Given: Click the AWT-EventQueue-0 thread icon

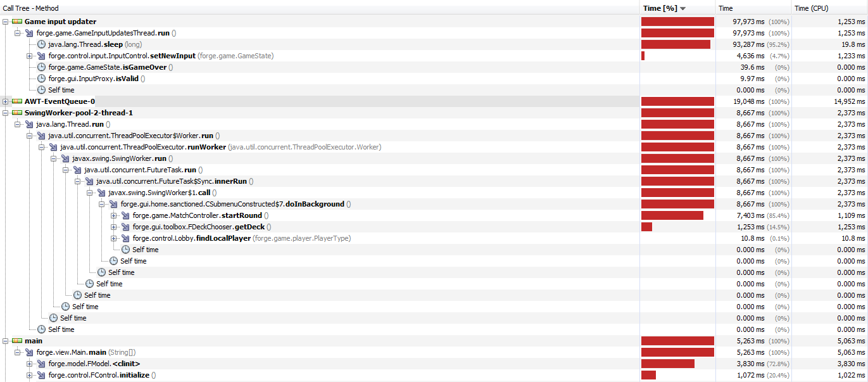Looking at the screenshot, I should (x=17, y=101).
